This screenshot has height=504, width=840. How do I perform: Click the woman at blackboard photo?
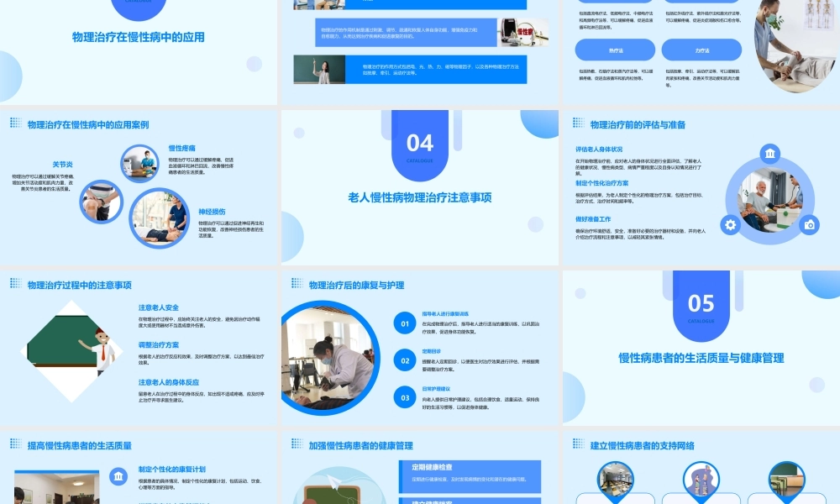click(319, 69)
